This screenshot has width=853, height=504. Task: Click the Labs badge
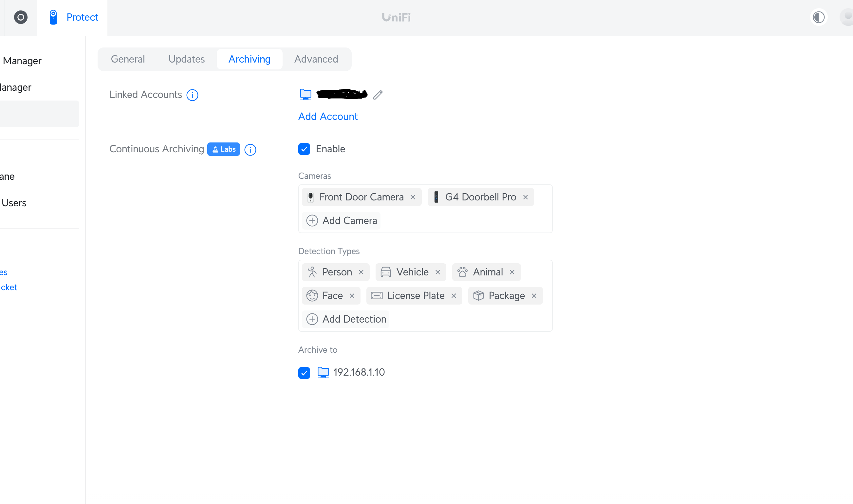223,149
